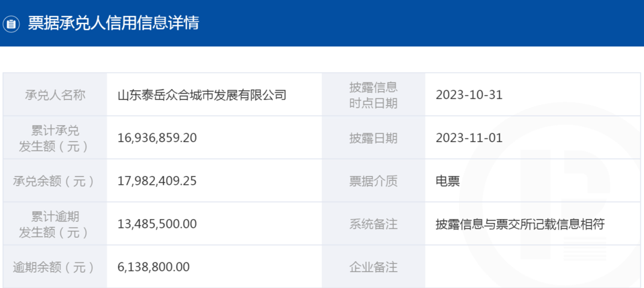This screenshot has width=644, height=288.
Task: Click the empty 企业备注 value cell
Action: pos(533,267)
